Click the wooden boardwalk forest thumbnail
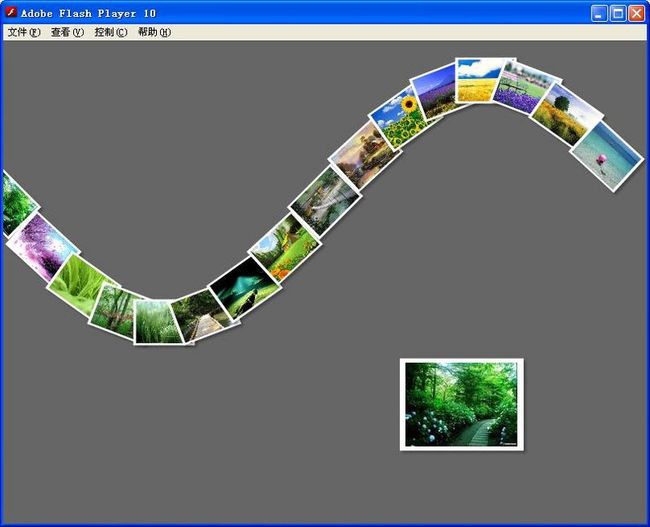 pos(202,315)
